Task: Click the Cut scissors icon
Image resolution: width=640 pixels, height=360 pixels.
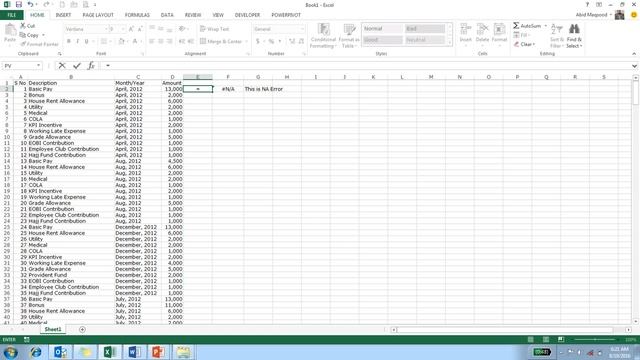Action: [x=23, y=25]
